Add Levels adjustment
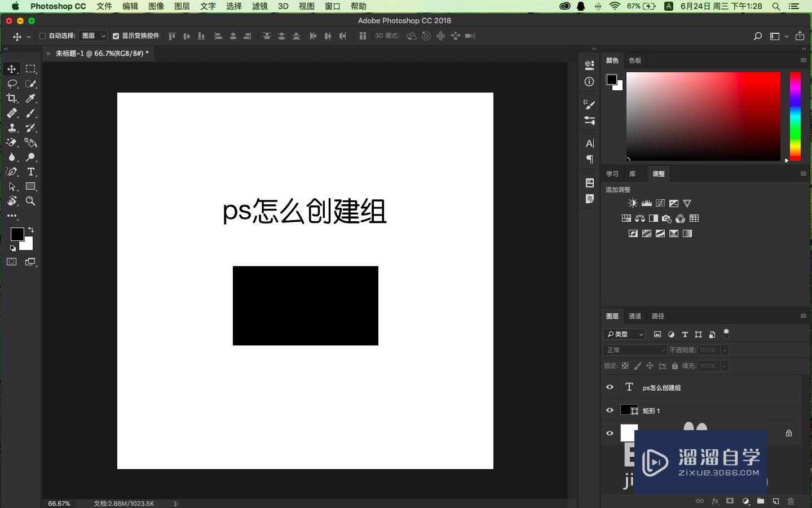The image size is (812, 508). (x=647, y=203)
